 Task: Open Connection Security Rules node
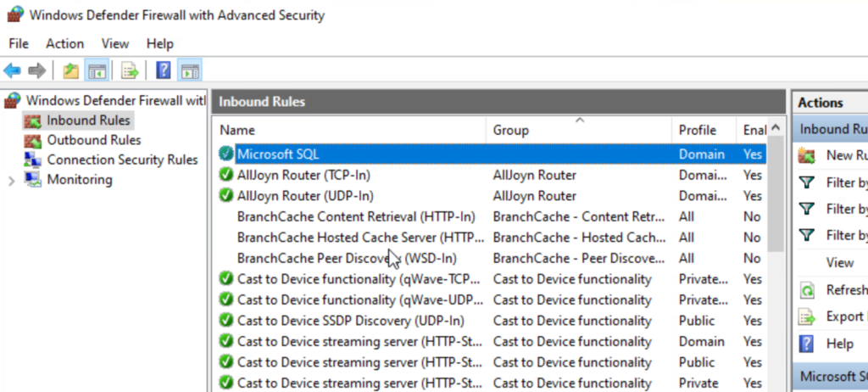(121, 160)
